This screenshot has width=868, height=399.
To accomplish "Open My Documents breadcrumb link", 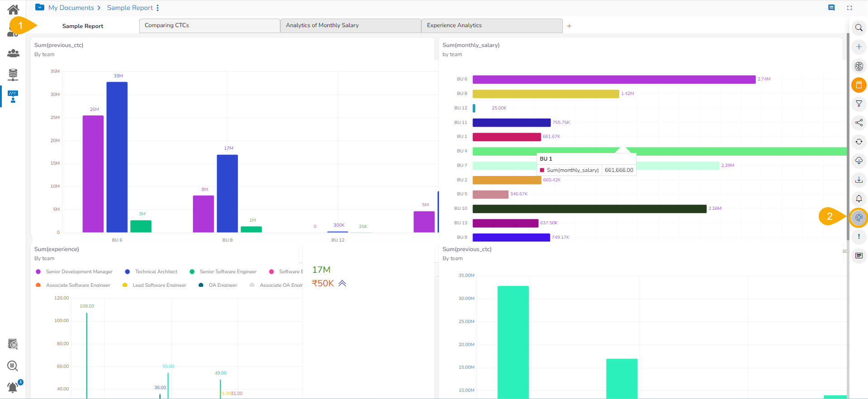I will click(x=71, y=8).
